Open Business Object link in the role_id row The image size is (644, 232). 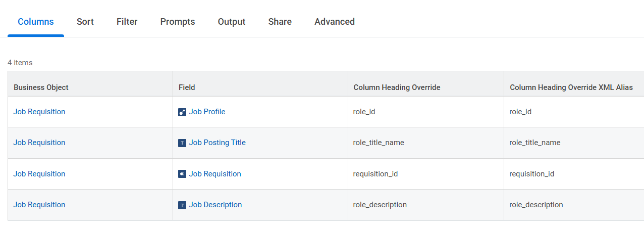pos(39,112)
